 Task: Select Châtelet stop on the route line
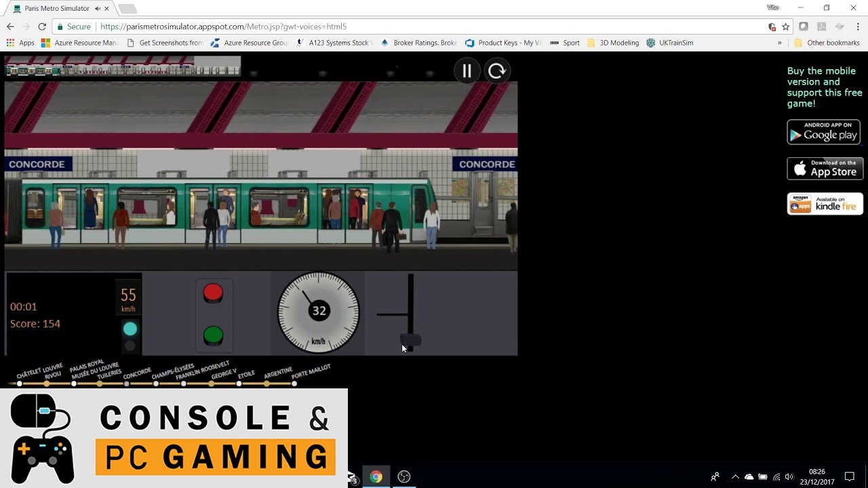click(19, 384)
